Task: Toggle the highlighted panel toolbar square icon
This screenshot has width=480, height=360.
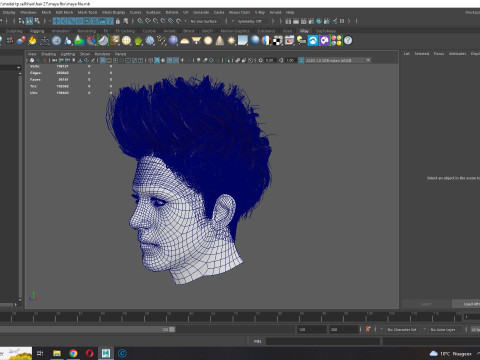Action: (x=103, y=60)
